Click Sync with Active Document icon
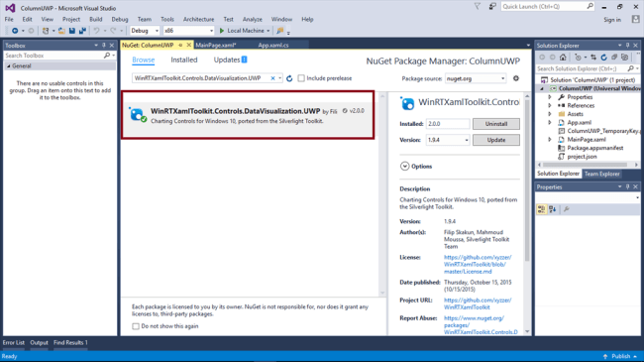Screen dimensions: 644x362 pyautogui.click(x=593, y=58)
